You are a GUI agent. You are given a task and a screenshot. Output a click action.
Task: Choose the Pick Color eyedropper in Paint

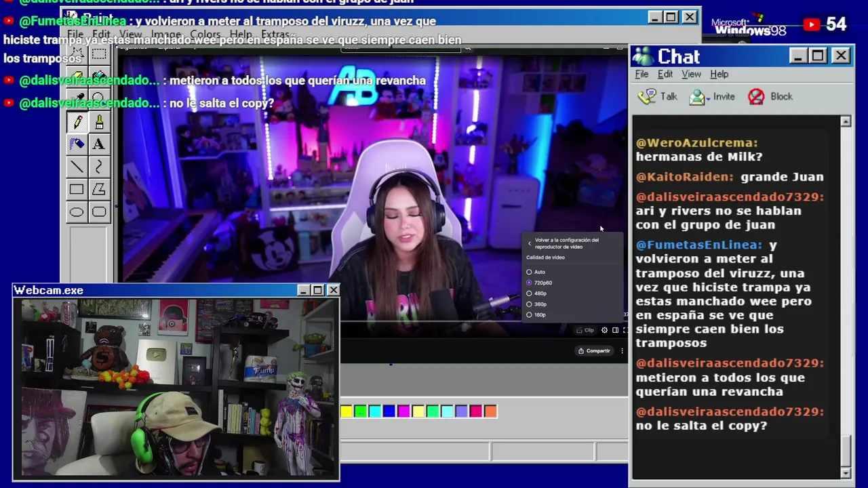(x=77, y=99)
